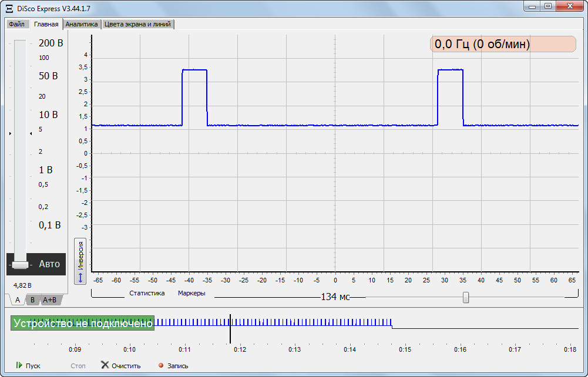
Task: Set the voltage range to 200 В
Action: pos(51,43)
